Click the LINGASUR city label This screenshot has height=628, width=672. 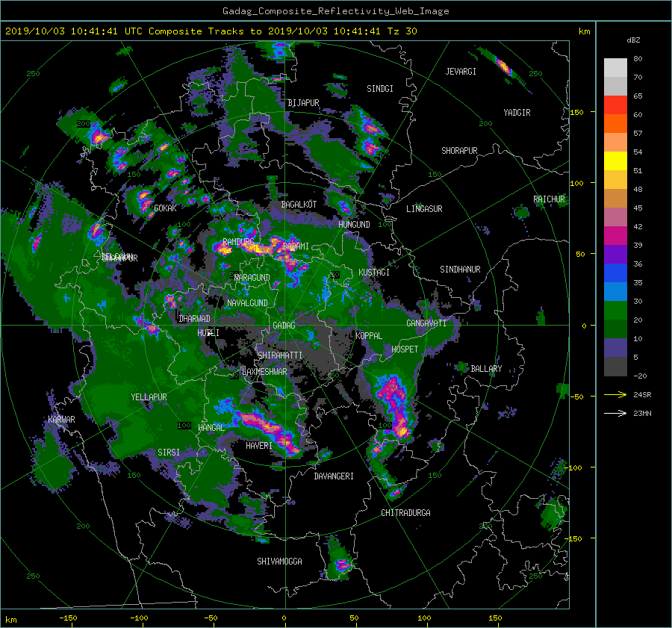pos(424,209)
